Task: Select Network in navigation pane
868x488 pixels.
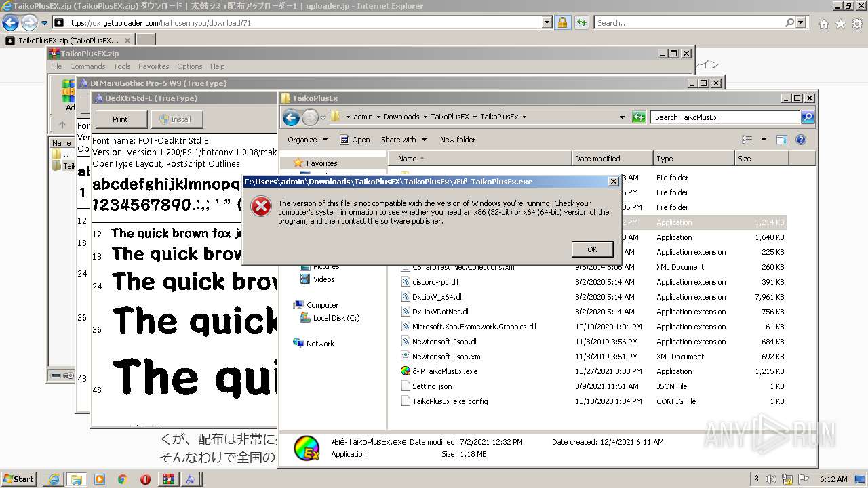Action: [x=320, y=344]
